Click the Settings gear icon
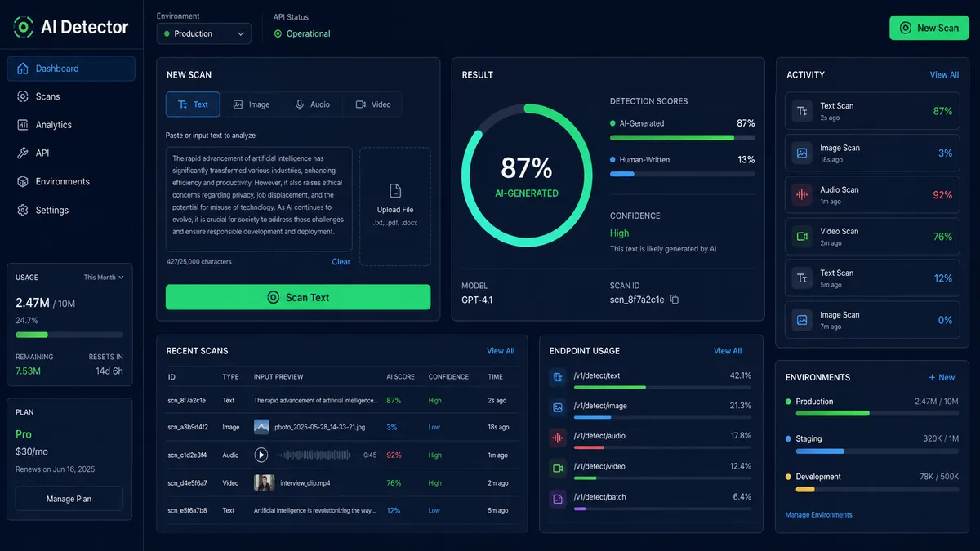This screenshot has height=551, width=980. pos(22,210)
